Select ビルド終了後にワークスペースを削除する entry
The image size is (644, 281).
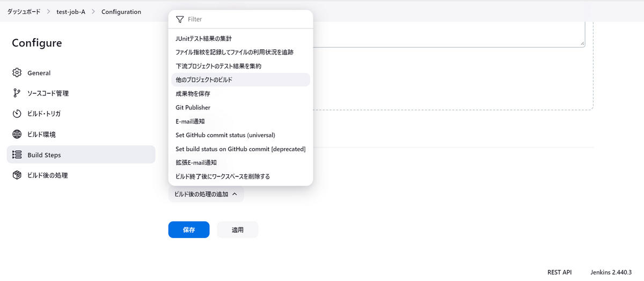pyautogui.click(x=240, y=176)
